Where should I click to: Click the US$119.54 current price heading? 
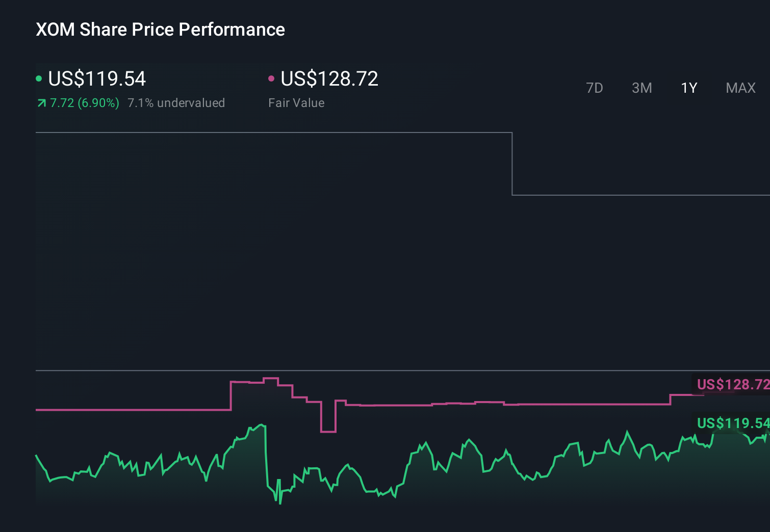(97, 78)
